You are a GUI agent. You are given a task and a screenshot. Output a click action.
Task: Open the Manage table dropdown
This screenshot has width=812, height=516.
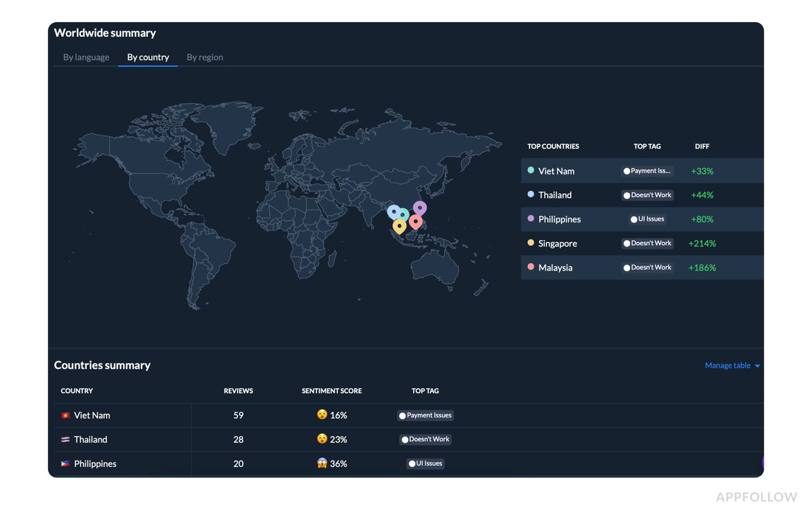tap(732, 365)
